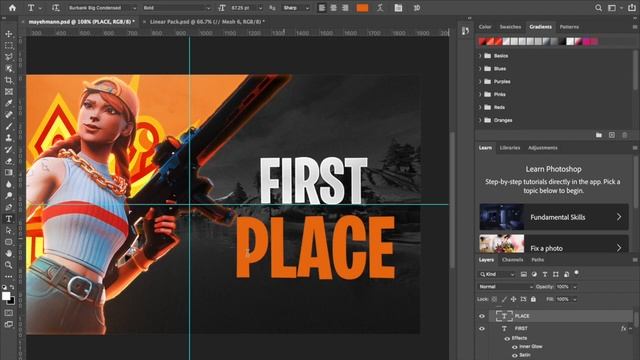This screenshot has width=640, height=360.
Task: Select the Clone Stamp tool
Action: [9, 138]
